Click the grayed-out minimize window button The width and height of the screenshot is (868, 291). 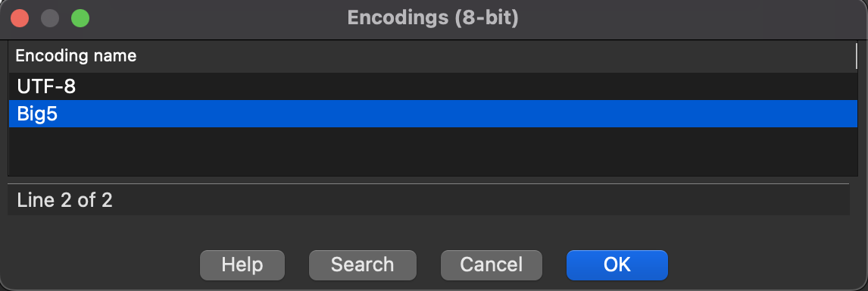coord(51,18)
